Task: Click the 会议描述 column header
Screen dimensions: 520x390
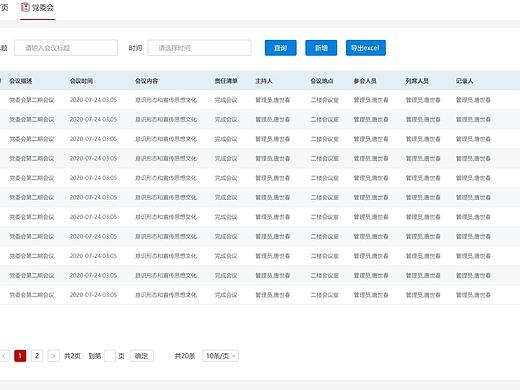Action: coord(21,81)
